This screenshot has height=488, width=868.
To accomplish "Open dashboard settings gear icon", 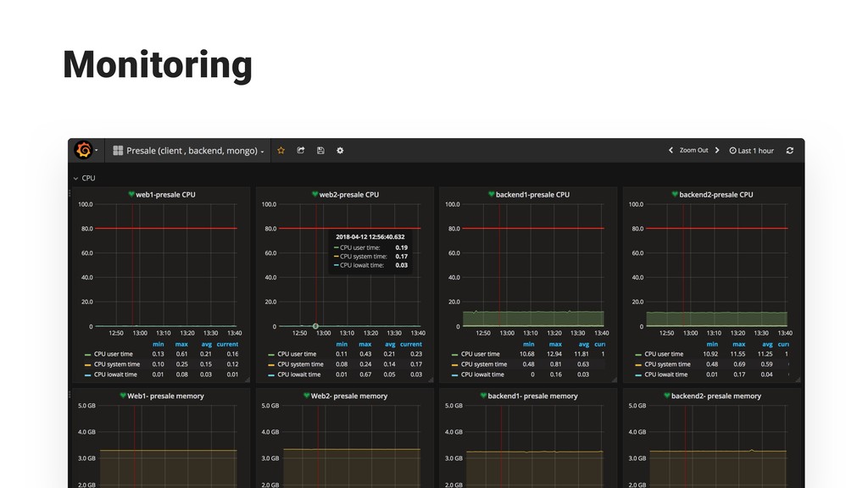I will [x=340, y=150].
